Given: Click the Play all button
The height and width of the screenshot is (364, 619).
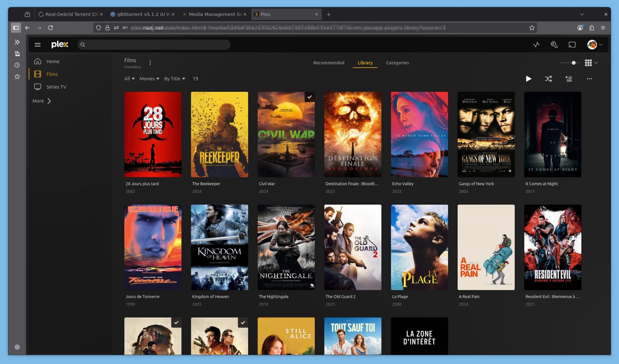Looking at the screenshot, I should [x=528, y=79].
